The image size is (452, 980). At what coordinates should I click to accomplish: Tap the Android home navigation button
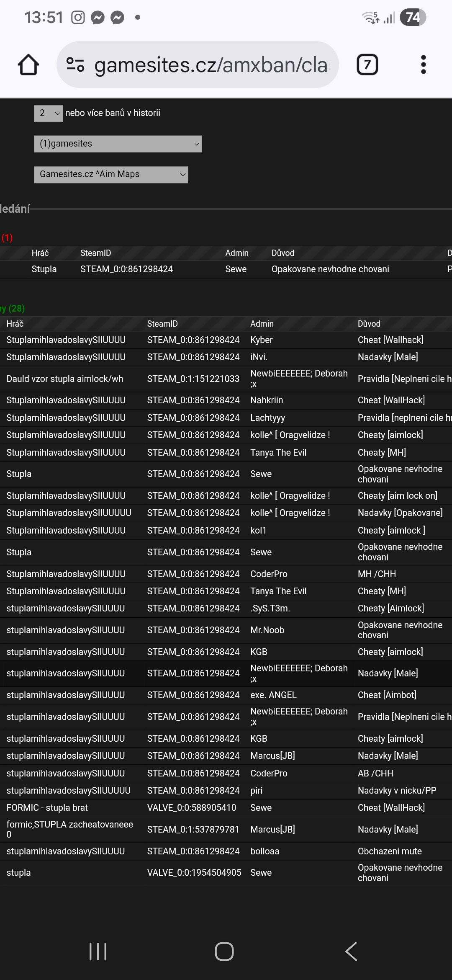click(224, 951)
